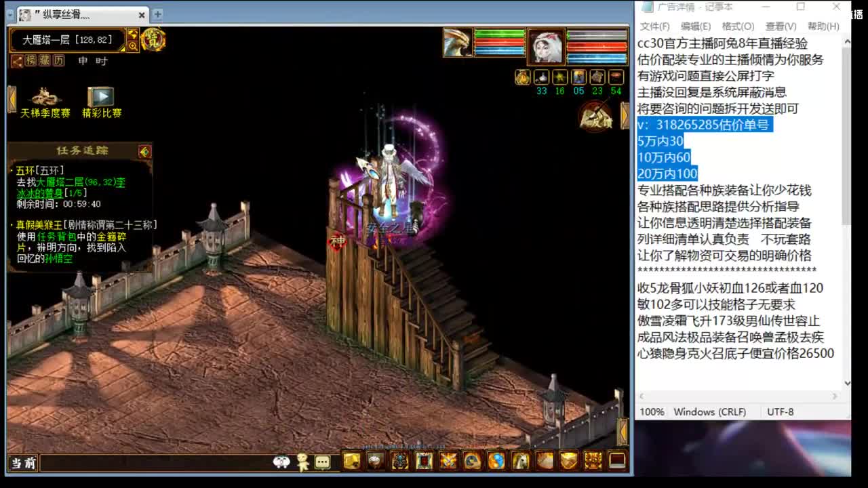Open the 格式(O) menu in Notepad
The width and height of the screenshot is (868, 488).
point(738,26)
